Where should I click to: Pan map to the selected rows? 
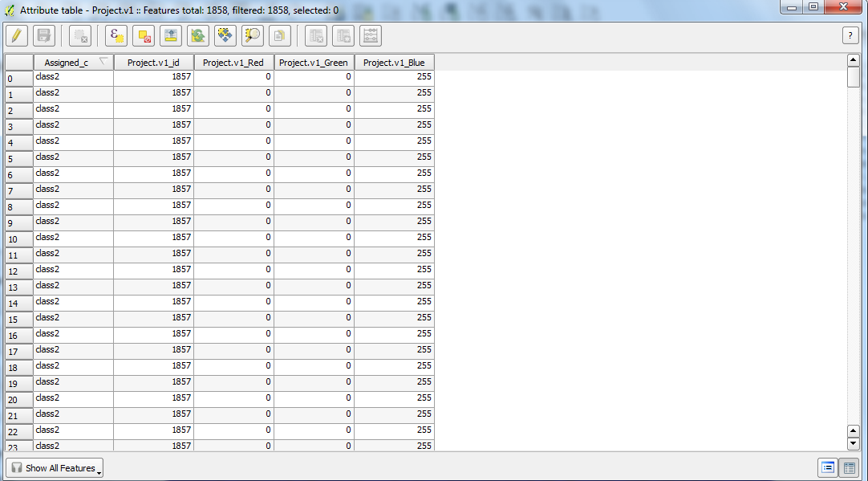(x=225, y=36)
